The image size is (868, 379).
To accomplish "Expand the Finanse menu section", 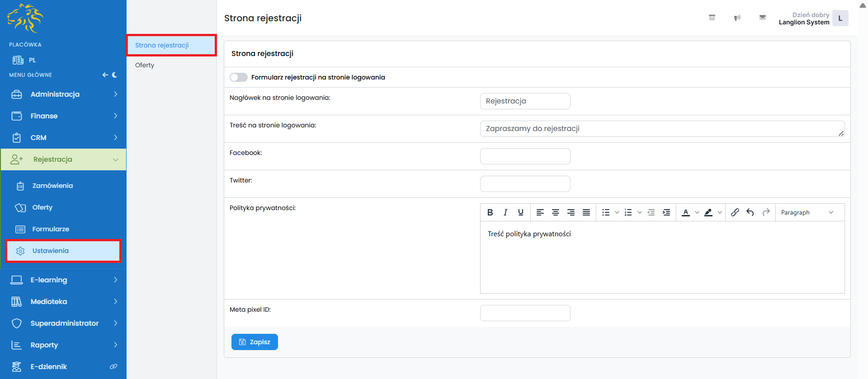I will tap(63, 116).
